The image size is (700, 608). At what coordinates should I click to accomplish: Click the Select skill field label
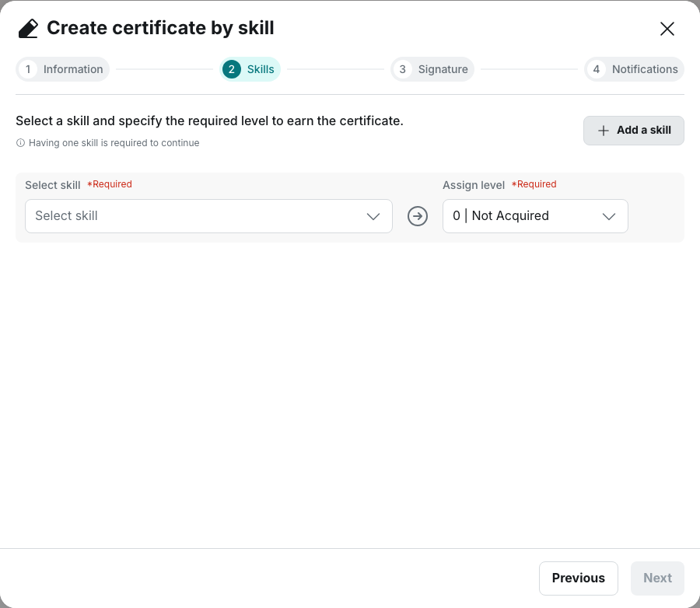tap(53, 185)
